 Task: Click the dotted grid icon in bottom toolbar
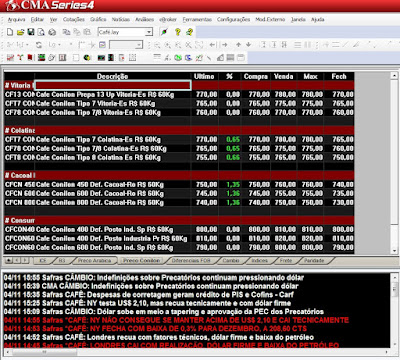pyautogui.click(x=133, y=58)
